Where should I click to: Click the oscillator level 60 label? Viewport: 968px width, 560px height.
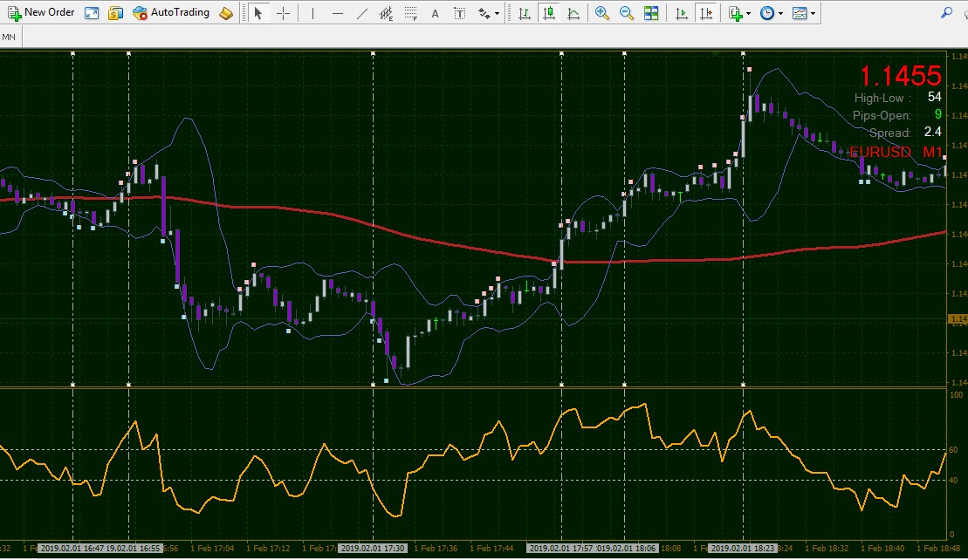tap(954, 449)
